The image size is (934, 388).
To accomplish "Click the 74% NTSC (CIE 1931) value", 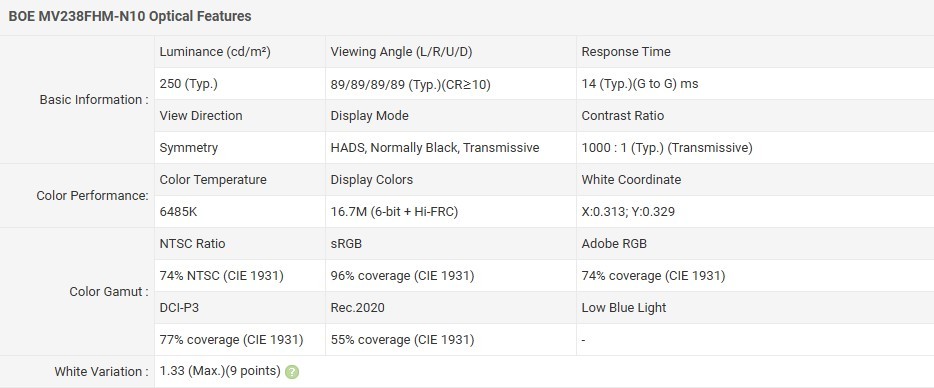I will [222, 276].
